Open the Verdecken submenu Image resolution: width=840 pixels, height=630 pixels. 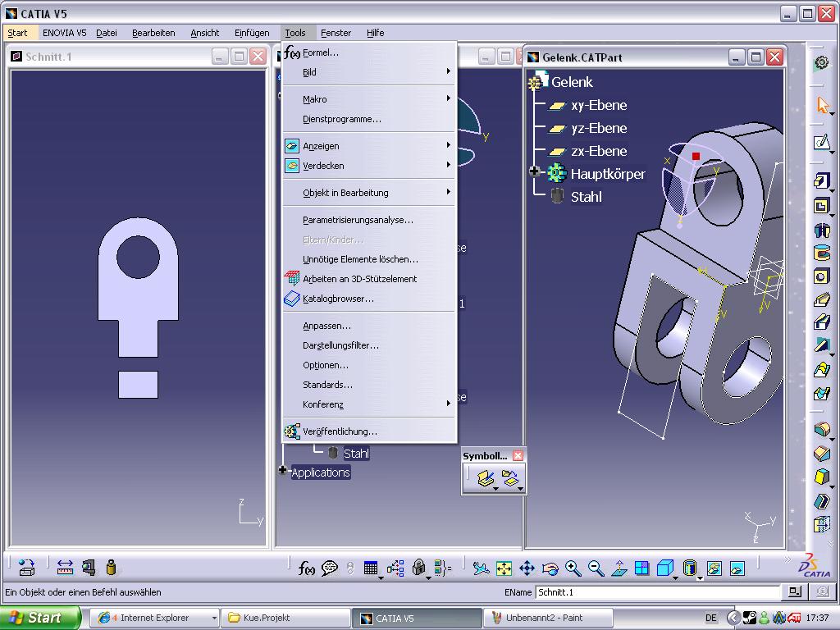pyautogui.click(x=370, y=166)
